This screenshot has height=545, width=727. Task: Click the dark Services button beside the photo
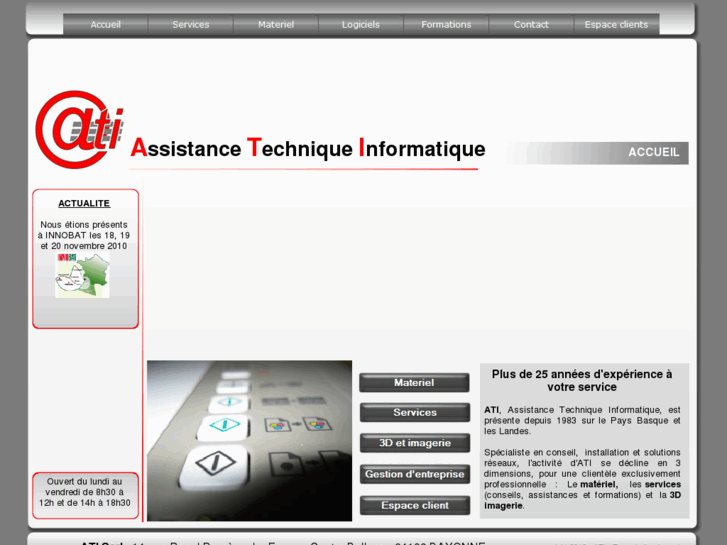click(415, 412)
